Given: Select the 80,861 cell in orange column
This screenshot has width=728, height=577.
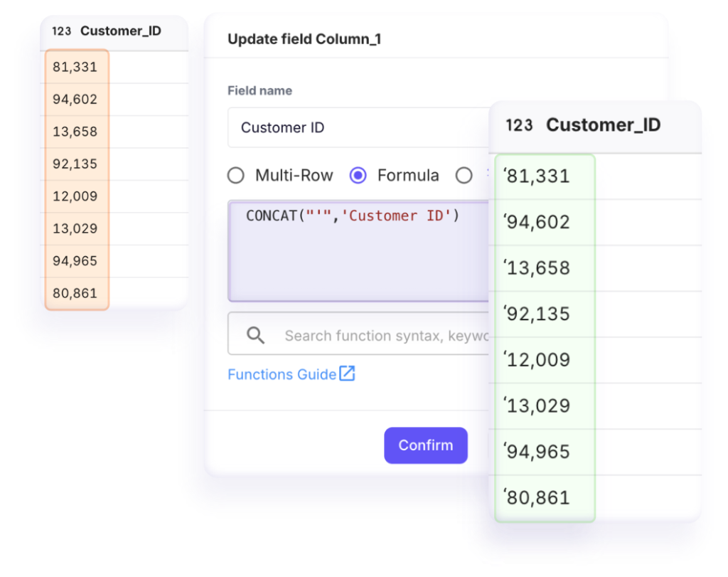Looking at the screenshot, I should [77, 293].
